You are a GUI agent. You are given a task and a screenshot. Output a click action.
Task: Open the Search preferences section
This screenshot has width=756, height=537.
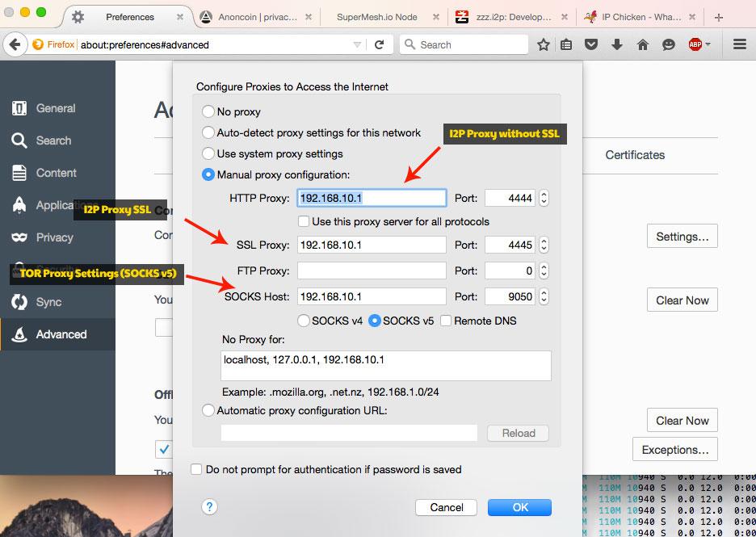(57, 141)
